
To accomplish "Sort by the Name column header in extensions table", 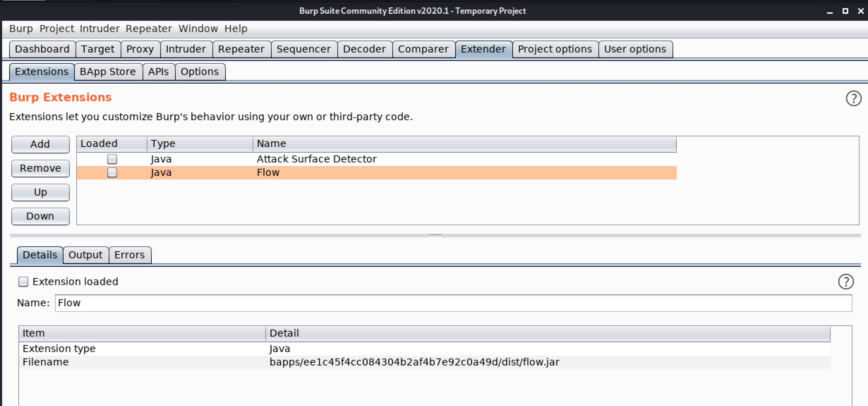I will point(465,144).
